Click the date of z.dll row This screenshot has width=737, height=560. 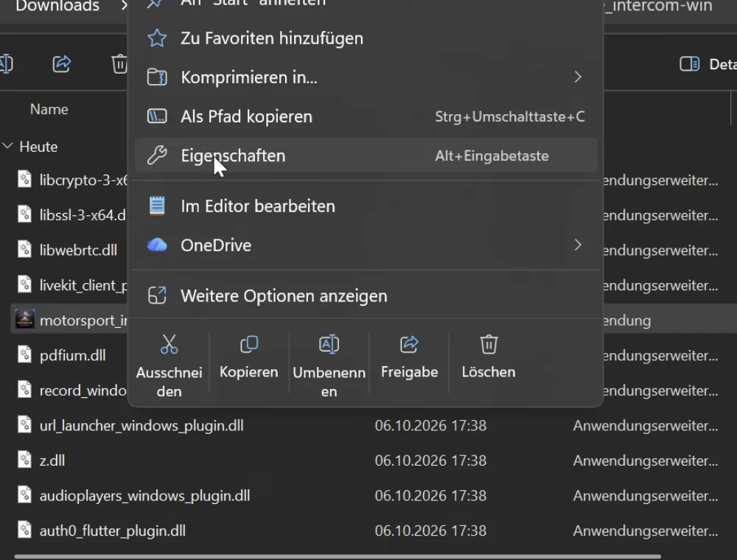(430, 461)
